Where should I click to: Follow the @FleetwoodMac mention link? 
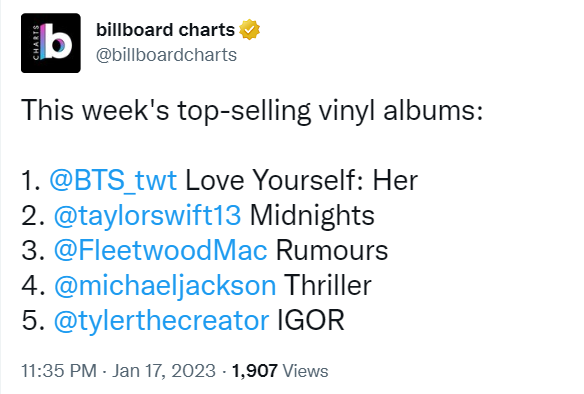[x=161, y=250]
